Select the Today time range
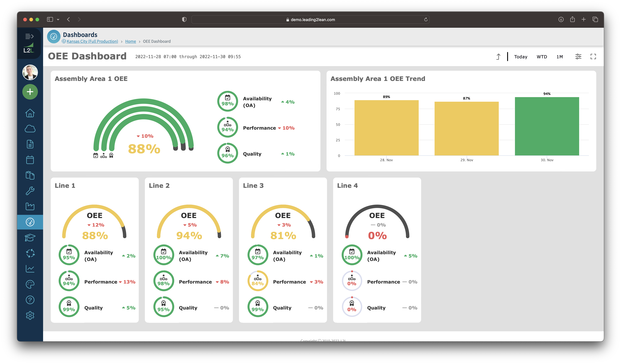Viewport: 621px width, 364px height. [x=520, y=57]
